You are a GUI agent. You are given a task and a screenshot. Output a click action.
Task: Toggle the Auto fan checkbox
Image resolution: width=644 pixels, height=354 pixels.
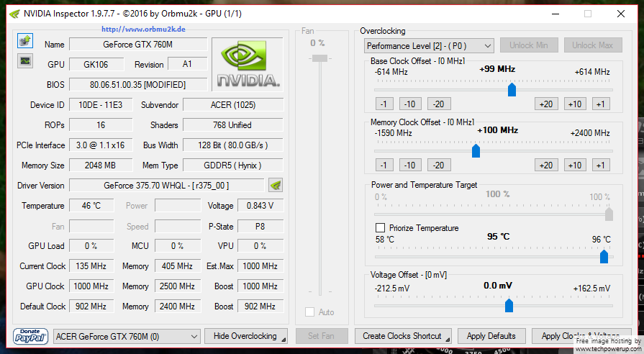(309, 312)
